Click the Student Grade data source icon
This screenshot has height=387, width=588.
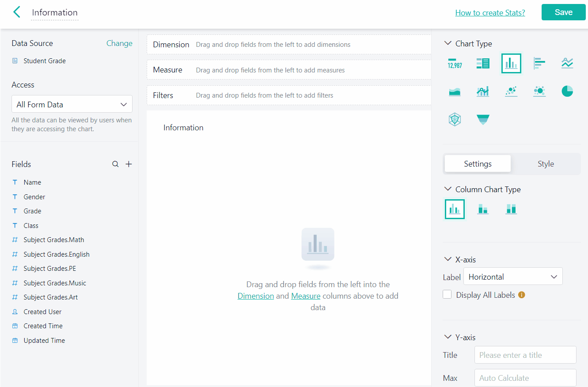coord(15,61)
